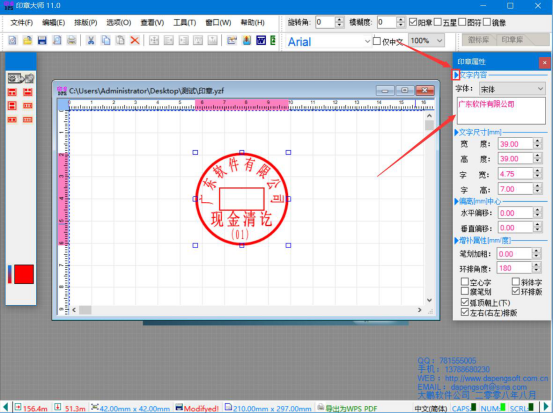The image size is (553, 414).
Task: Close the 印章属性 panel with red X
Action: coord(544,62)
